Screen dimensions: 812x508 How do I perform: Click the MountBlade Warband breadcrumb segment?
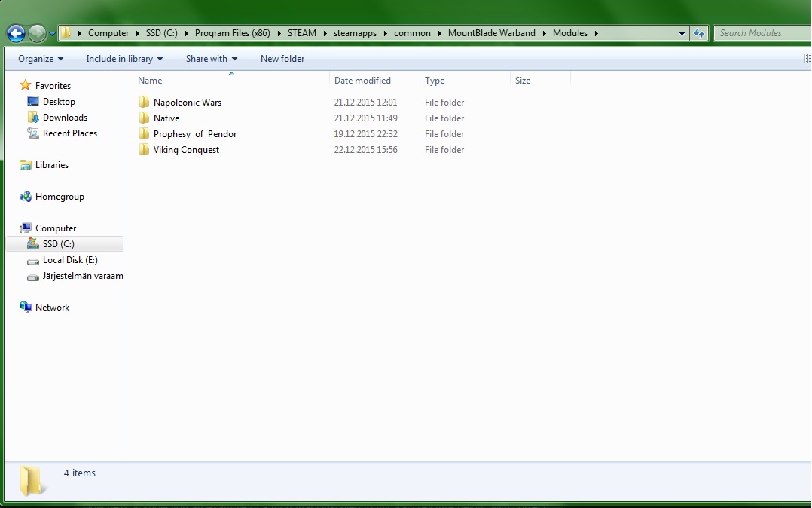click(x=491, y=33)
